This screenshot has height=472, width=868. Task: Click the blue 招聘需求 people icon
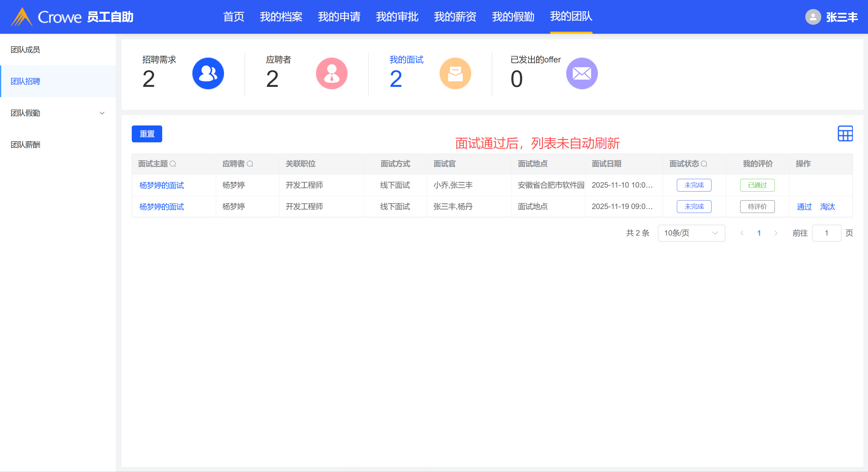208,74
